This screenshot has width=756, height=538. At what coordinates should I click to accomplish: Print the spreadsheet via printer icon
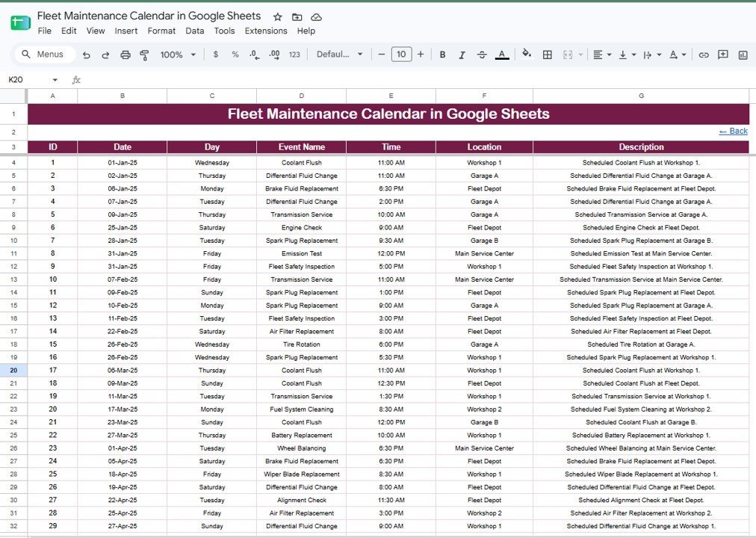coord(126,55)
